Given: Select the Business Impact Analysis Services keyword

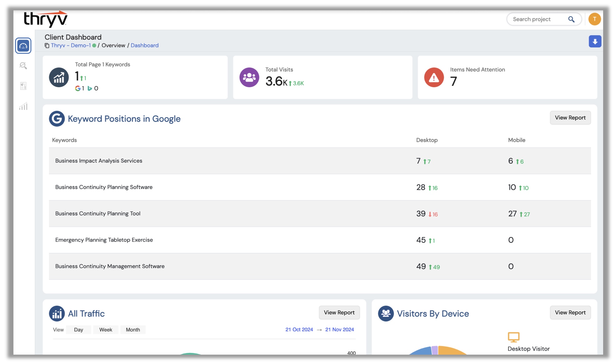Looking at the screenshot, I should (x=99, y=161).
